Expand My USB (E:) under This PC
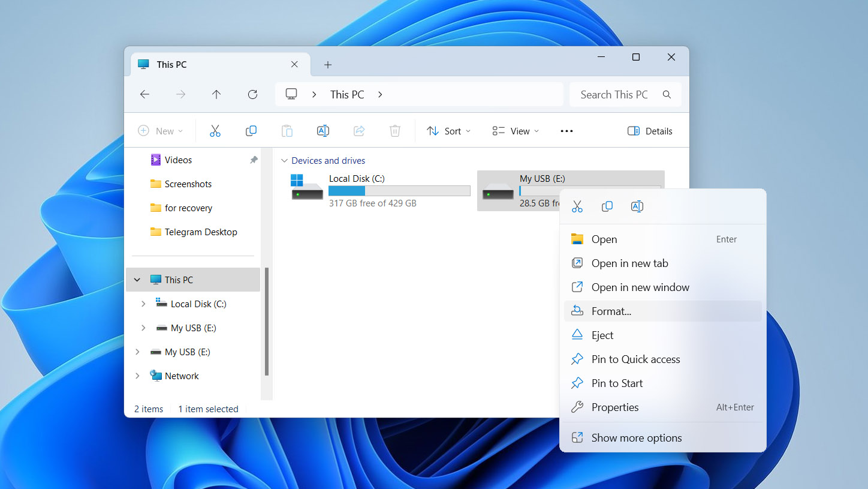868x489 pixels. [143, 328]
